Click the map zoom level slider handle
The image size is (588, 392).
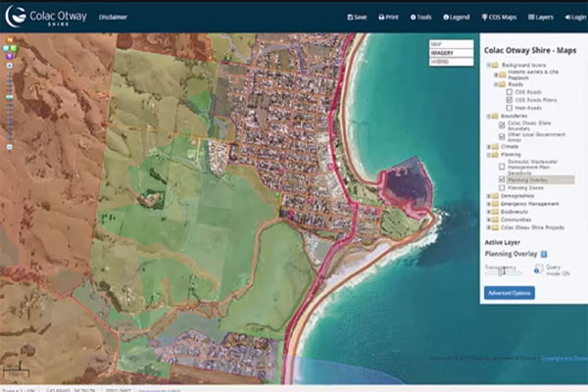click(x=10, y=97)
